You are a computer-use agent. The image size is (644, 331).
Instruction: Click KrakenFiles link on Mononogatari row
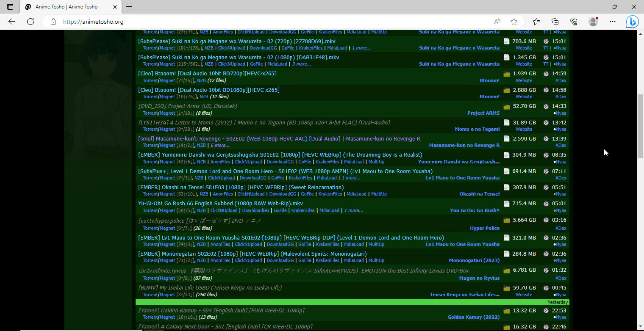point(328,261)
